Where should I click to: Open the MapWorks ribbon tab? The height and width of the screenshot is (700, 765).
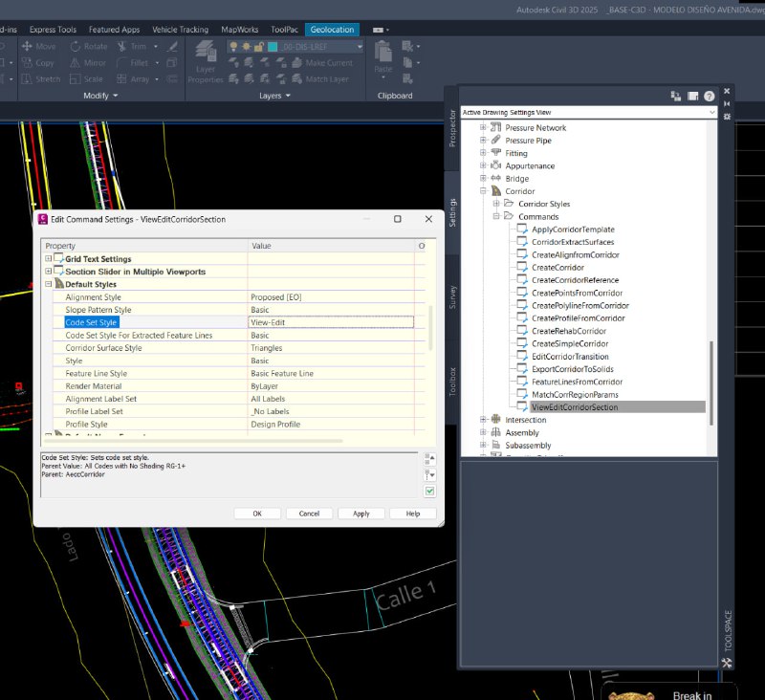[x=240, y=30]
